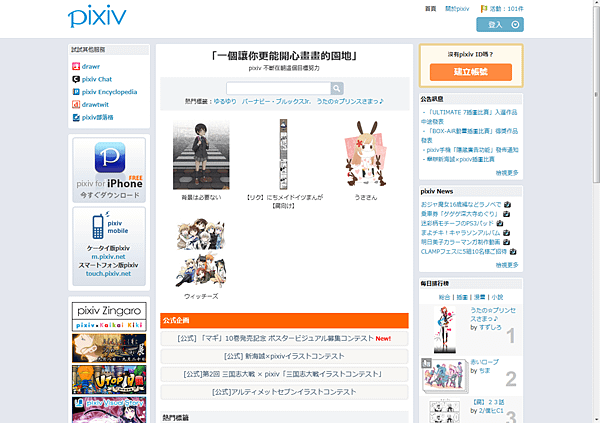Click the camera icon beside the PS3 pad news
The height and width of the screenshot is (423, 600).
tap(499, 223)
